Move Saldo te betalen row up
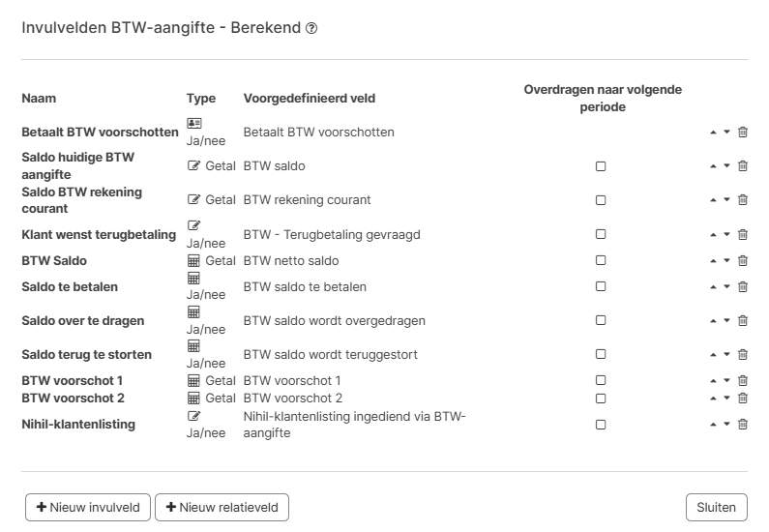 (x=714, y=287)
